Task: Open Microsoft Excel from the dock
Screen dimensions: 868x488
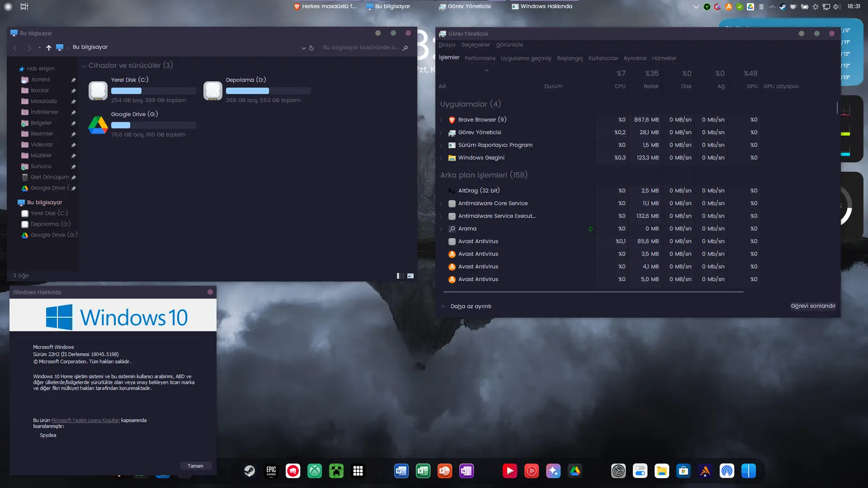Action: (x=423, y=471)
